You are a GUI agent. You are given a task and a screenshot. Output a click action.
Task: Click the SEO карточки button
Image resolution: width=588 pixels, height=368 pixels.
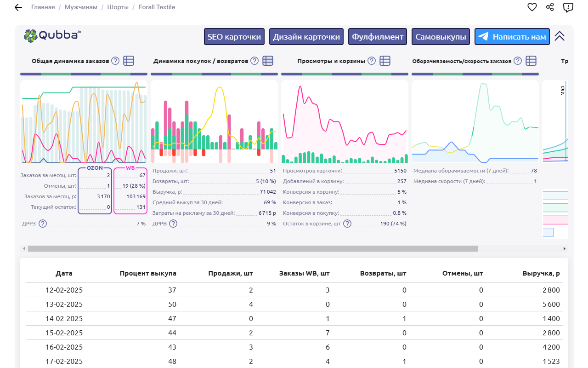(234, 37)
